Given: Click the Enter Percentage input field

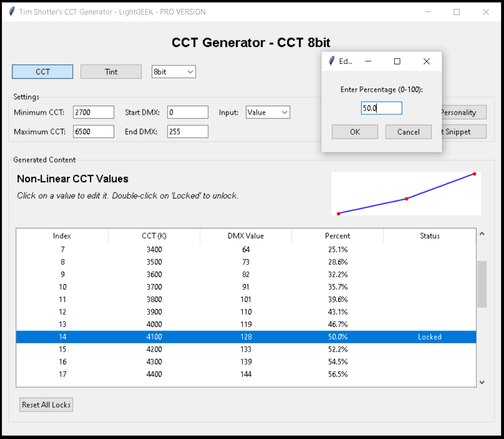Looking at the screenshot, I should pos(381,108).
